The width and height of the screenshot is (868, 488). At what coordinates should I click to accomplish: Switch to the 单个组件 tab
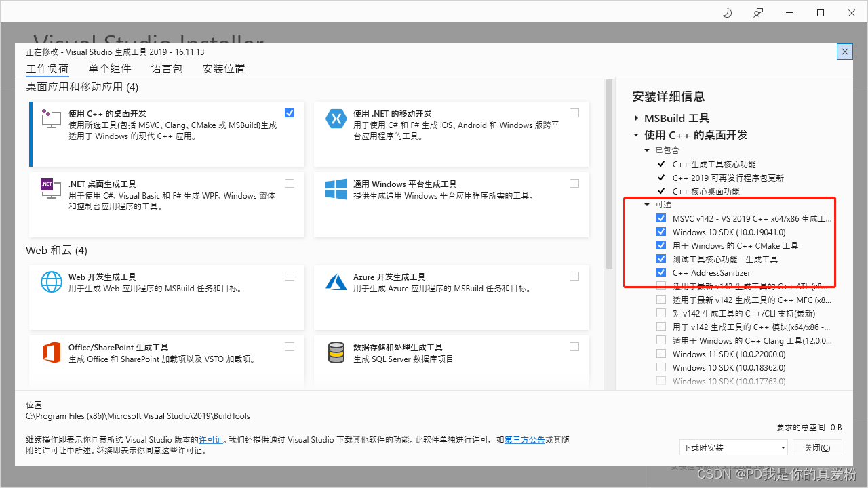(x=110, y=68)
